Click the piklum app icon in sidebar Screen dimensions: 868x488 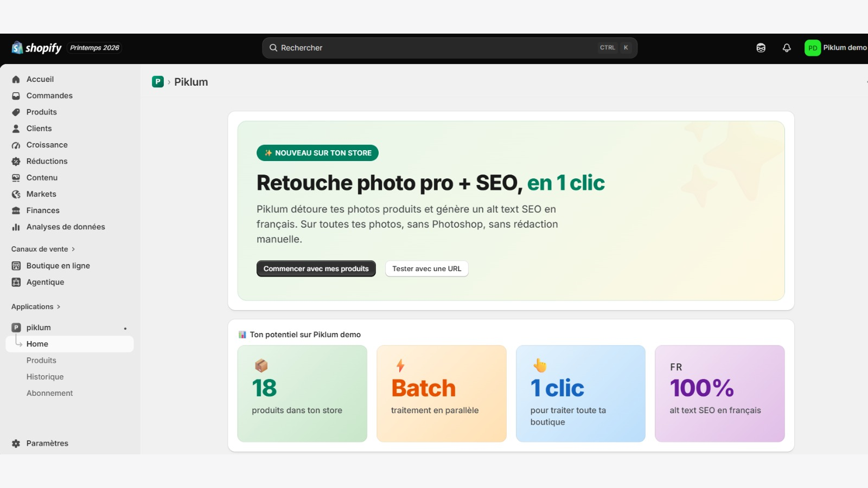pyautogui.click(x=16, y=328)
